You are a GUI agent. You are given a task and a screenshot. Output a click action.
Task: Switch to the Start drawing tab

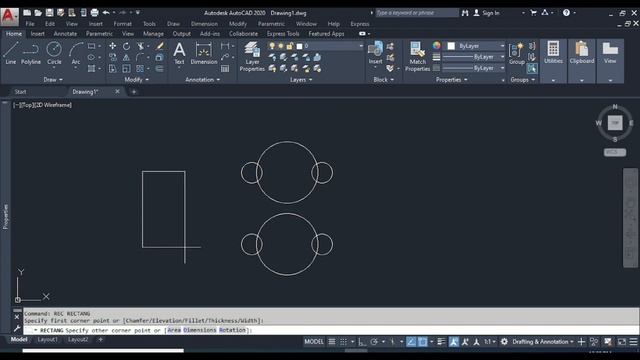click(x=20, y=92)
